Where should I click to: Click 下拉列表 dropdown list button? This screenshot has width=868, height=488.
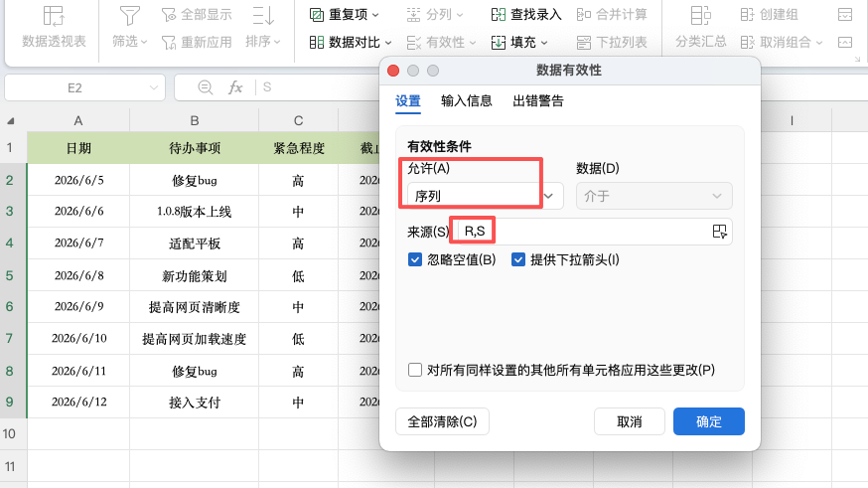coord(611,42)
